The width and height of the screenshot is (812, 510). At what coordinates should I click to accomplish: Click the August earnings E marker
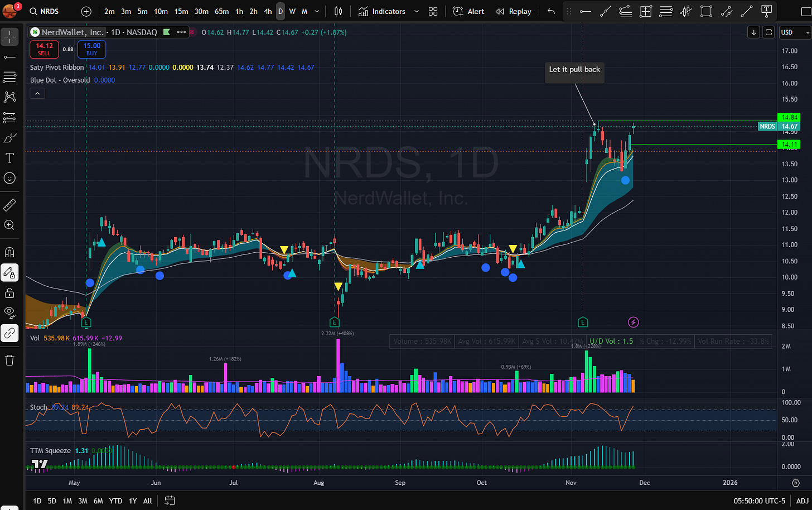click(334, 322)
